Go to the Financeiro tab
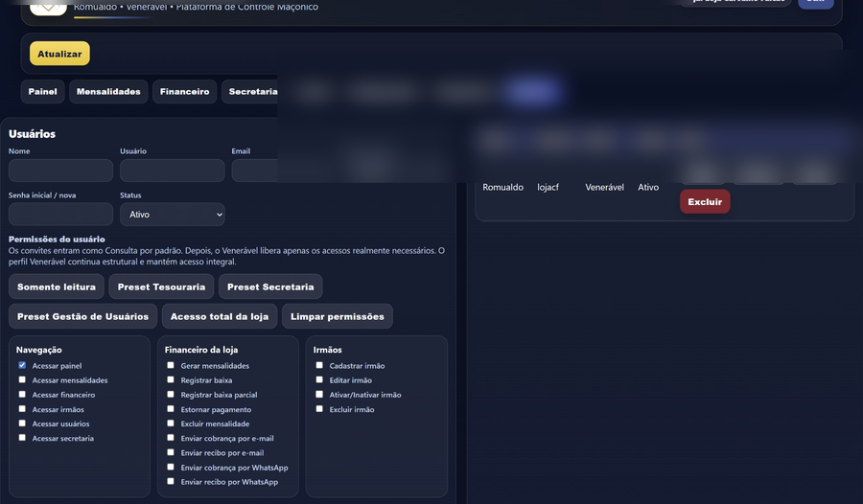The height and width of the screenshot is (504, 863). click(x=184, y=91)
